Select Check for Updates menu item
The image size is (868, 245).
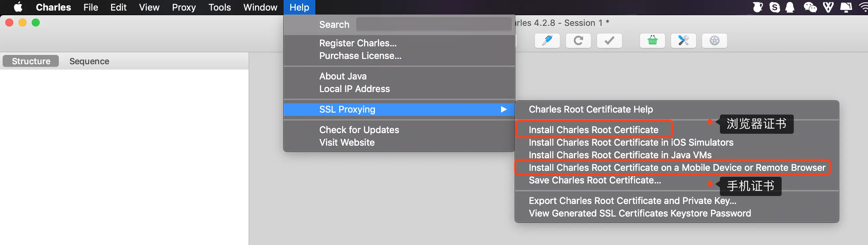tap(399, 130)
